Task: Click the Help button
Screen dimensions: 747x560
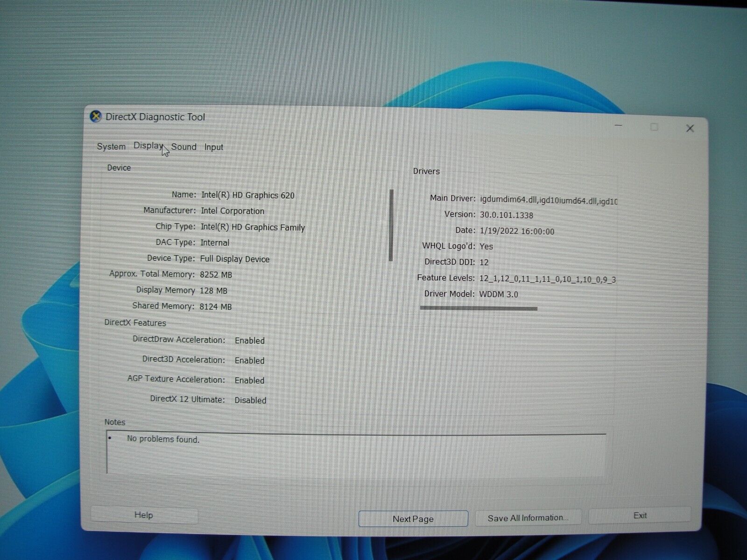Action: [144, 515]
